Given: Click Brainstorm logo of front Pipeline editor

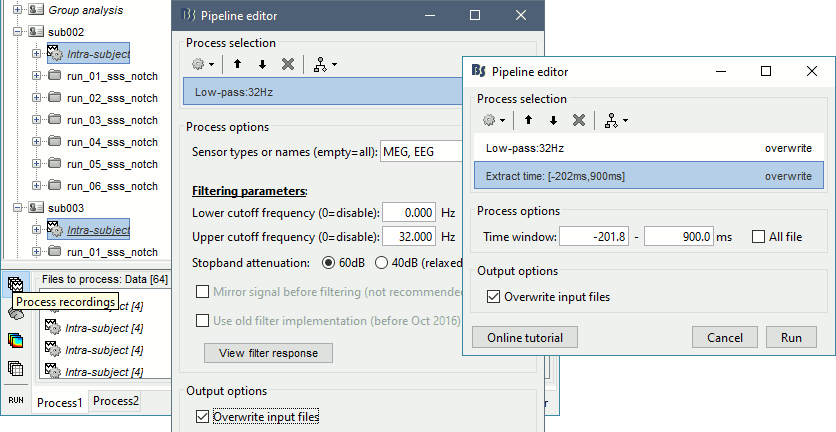Looking at the screenshot, I should 479,71.
